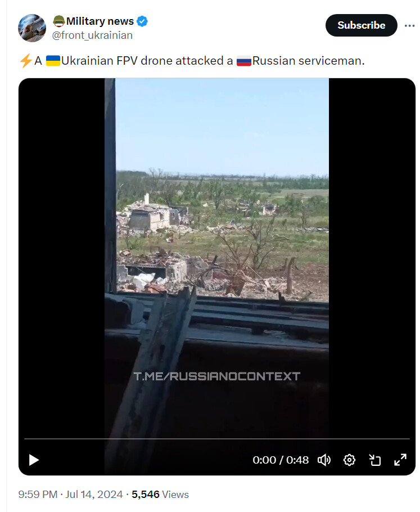Click the lightning bolt emoji in tweet
420x512 pixels.
coord(25,61)
